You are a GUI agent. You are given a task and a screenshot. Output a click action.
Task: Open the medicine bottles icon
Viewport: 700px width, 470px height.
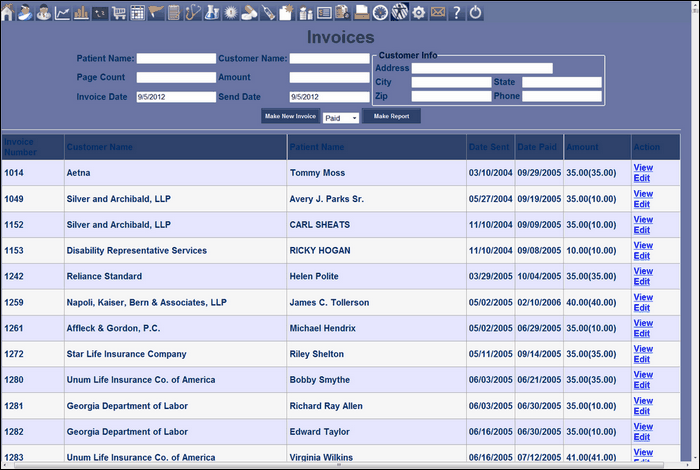click(305, 12)
